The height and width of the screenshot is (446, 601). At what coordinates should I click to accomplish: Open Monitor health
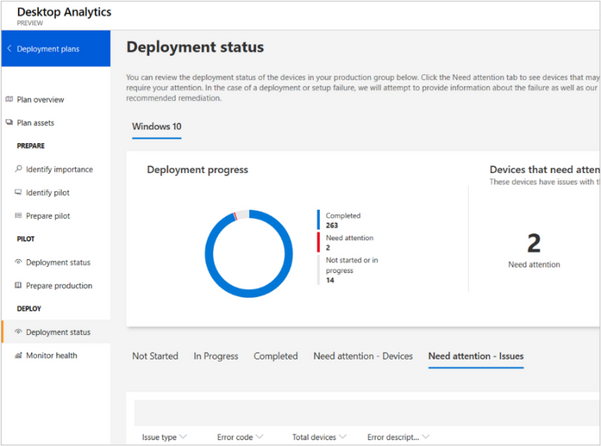point(51,356)
